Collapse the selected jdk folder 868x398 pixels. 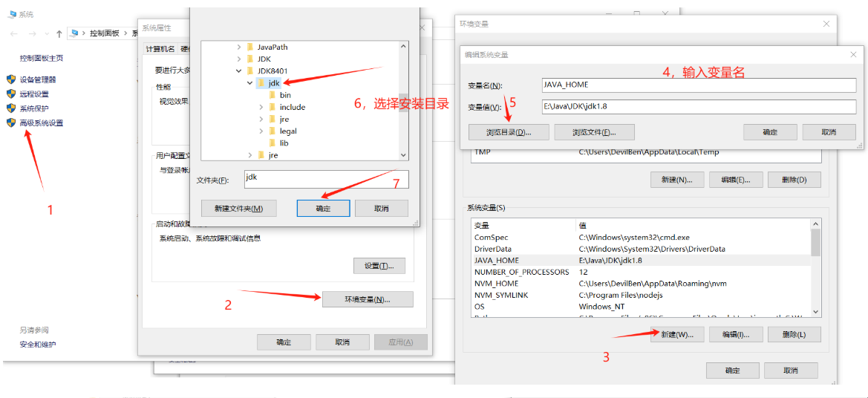pyautogui.click(x=250, y=83)
